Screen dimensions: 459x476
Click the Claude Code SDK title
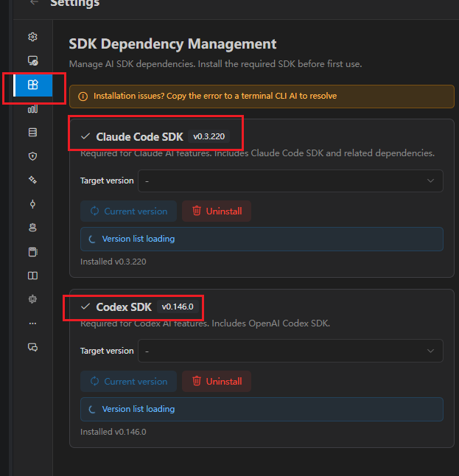coord(140,137)
